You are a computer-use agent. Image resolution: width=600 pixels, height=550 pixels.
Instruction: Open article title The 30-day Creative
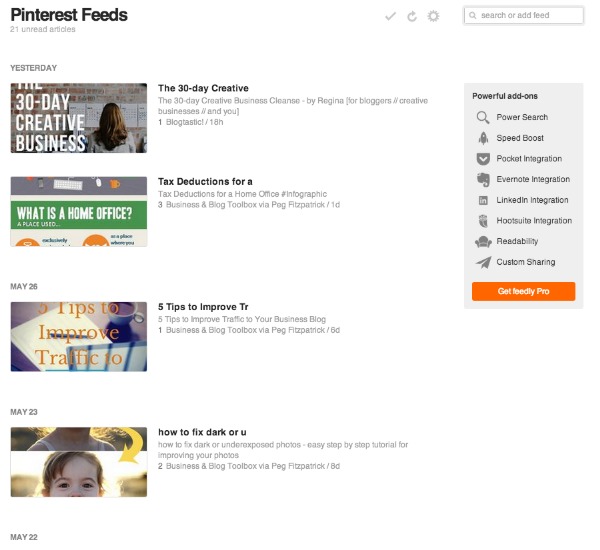203,88
